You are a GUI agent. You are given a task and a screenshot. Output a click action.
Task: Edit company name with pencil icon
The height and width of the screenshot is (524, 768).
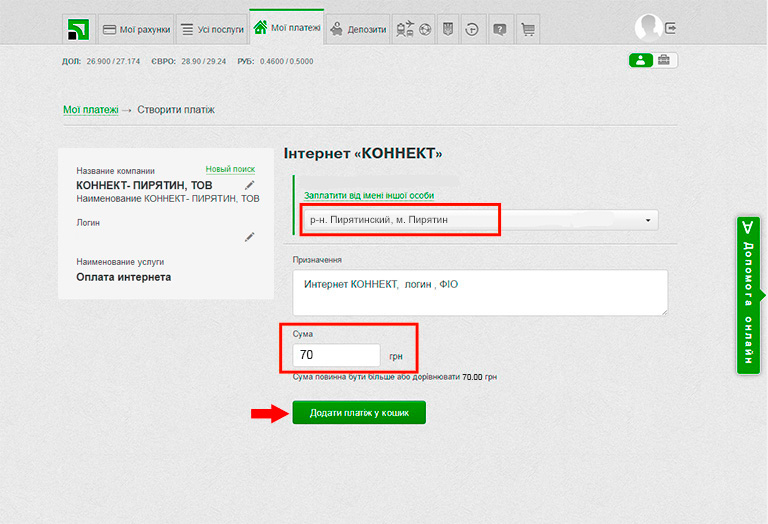(249, 185)
